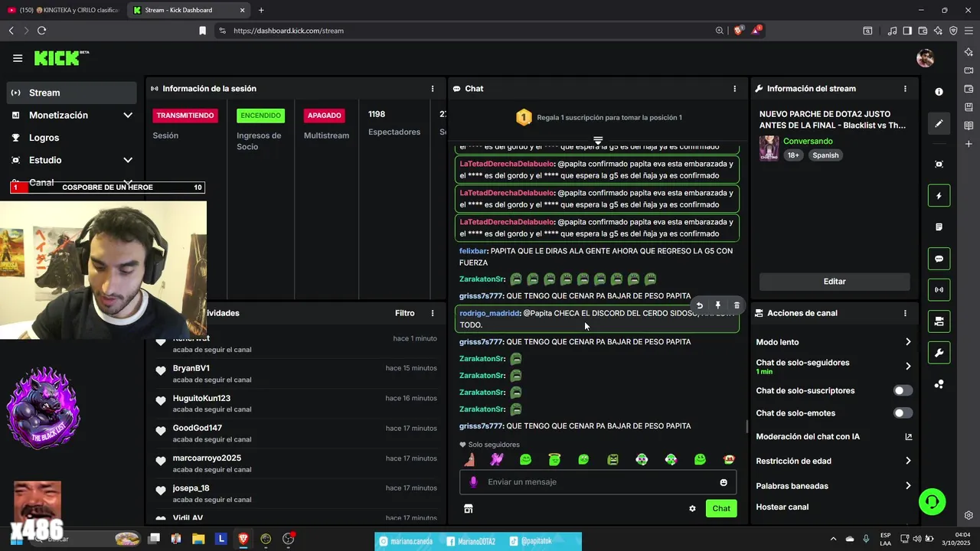
Task: Open Palabras baneadas chevron
Action: click(x=908, y=486)
